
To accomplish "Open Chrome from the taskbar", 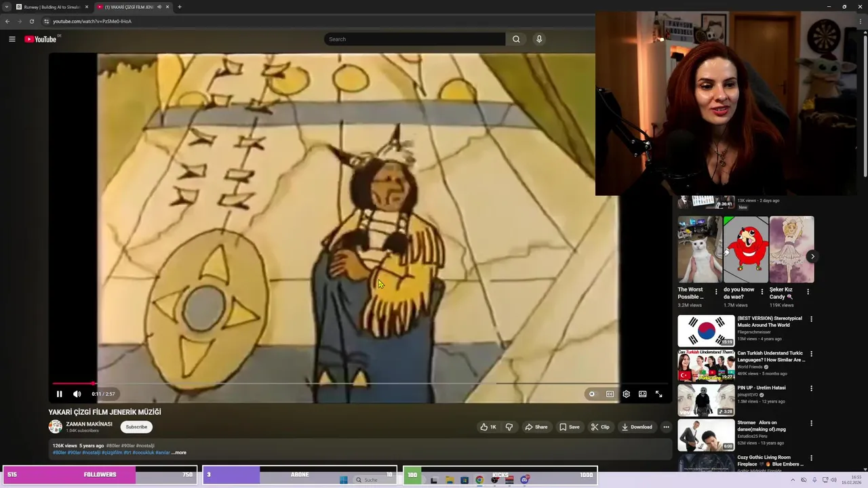I will pyautogui.click(x=479, y=480).
